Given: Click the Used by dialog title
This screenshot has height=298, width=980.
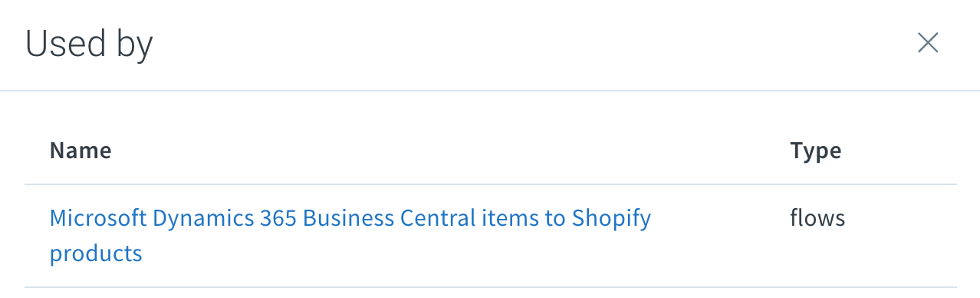Looking at the screenshot, I should click(x=89, y=44).
